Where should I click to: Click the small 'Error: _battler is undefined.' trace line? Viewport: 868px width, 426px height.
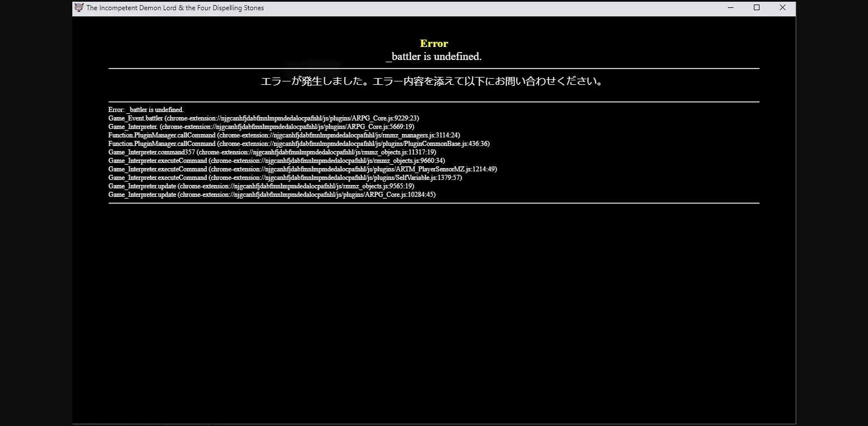click(x=146, y=110)
